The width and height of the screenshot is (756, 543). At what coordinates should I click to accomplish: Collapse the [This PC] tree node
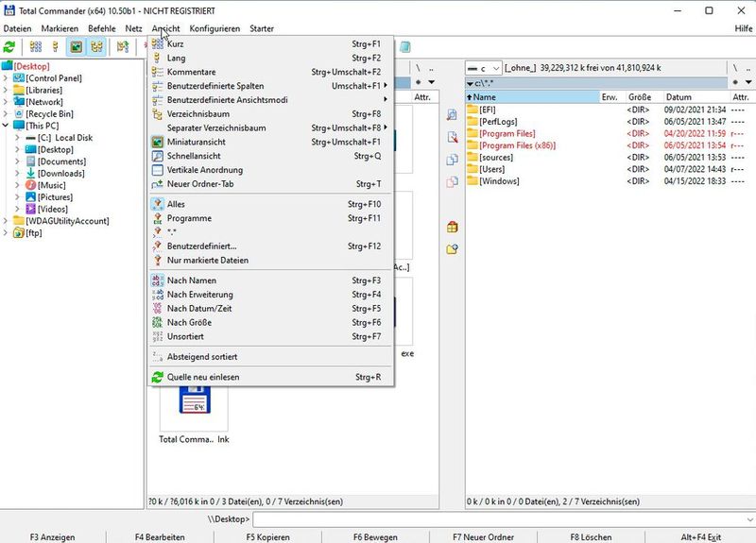(6, 126)
